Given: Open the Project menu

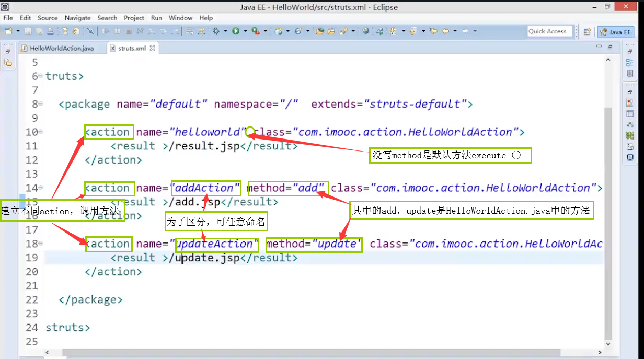Looking at the screenshot, I should coord(134,18).
